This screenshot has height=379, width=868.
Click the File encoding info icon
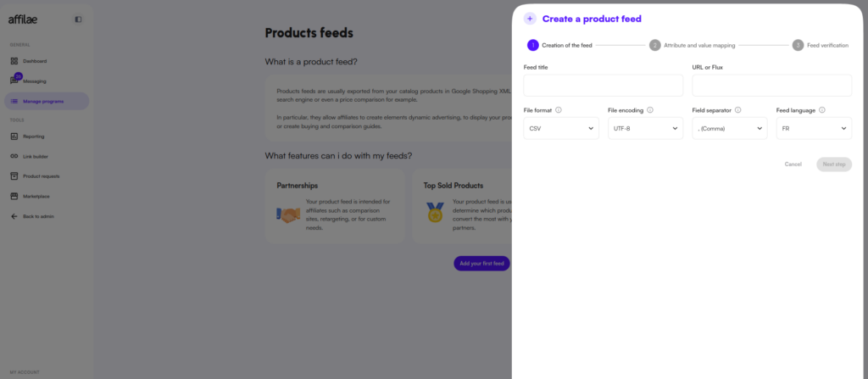pos(651,110)
